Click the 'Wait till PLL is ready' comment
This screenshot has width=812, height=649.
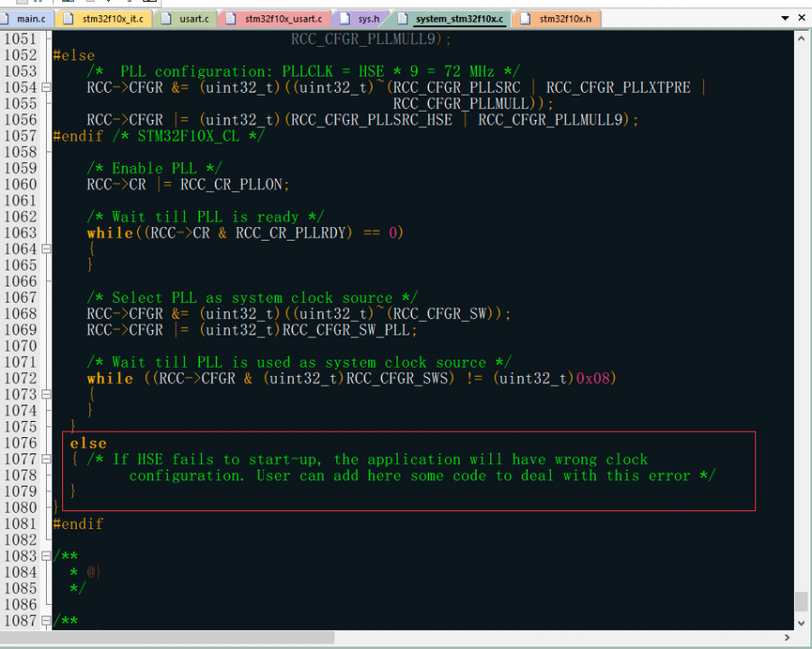[x=205, y=217]
